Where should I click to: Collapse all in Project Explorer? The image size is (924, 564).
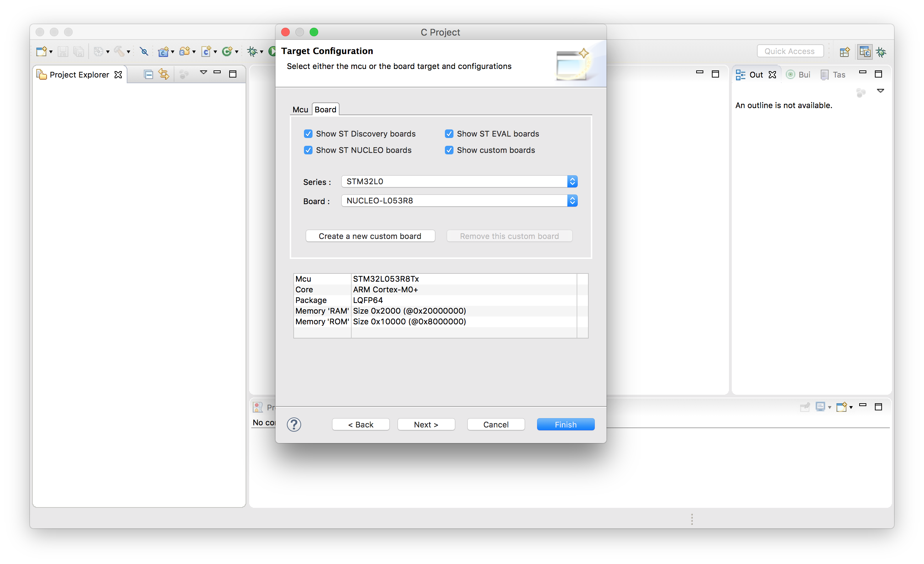point(148,75)
